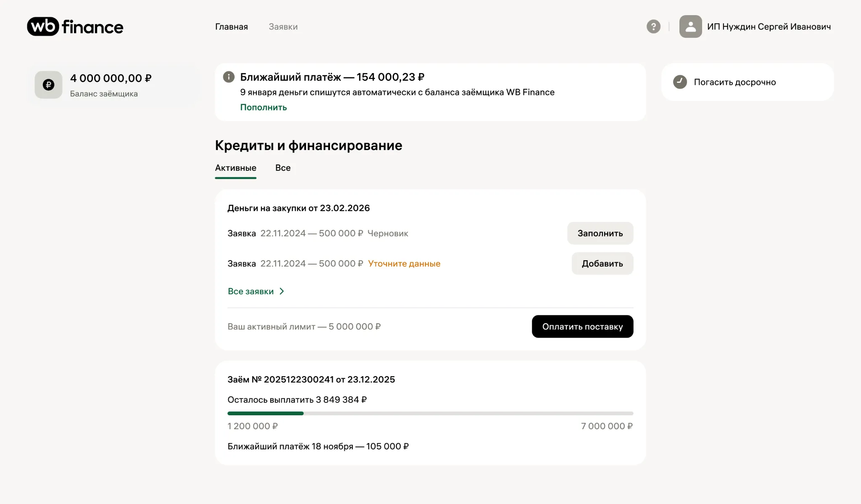Click the clock icon by Погасить досрочно

click(x=680, y=82)
